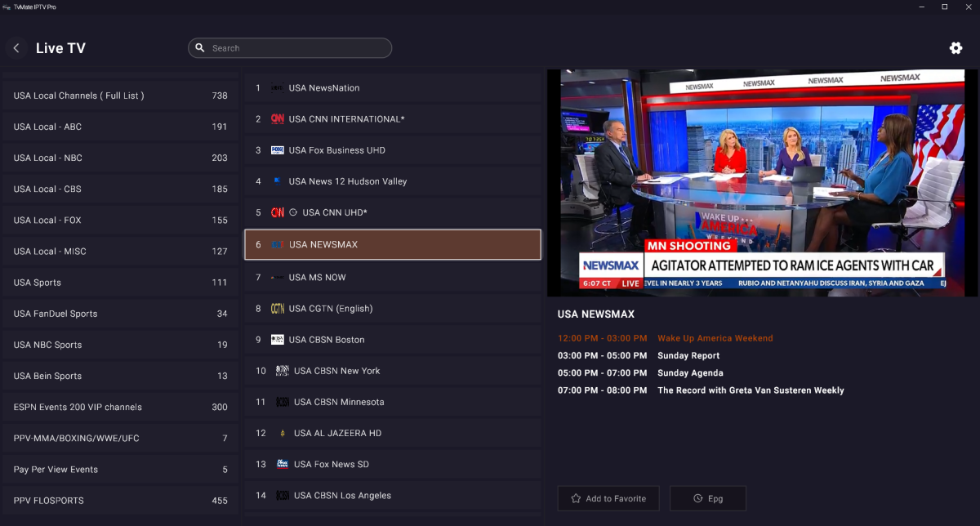Choose the PPV FLOSPORTS category
The height and width of the screenshot is (526, 980).
[x=120, y=501]
